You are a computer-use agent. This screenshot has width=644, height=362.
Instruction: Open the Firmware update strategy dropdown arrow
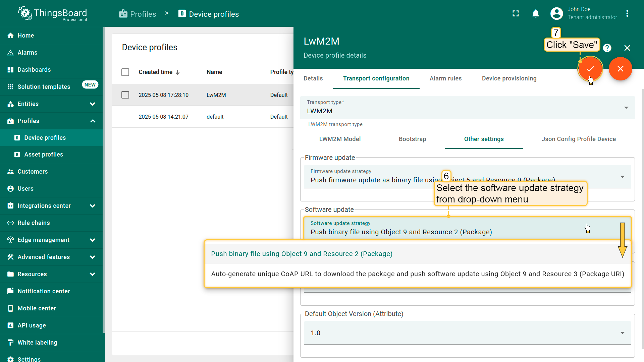[623, 177]
